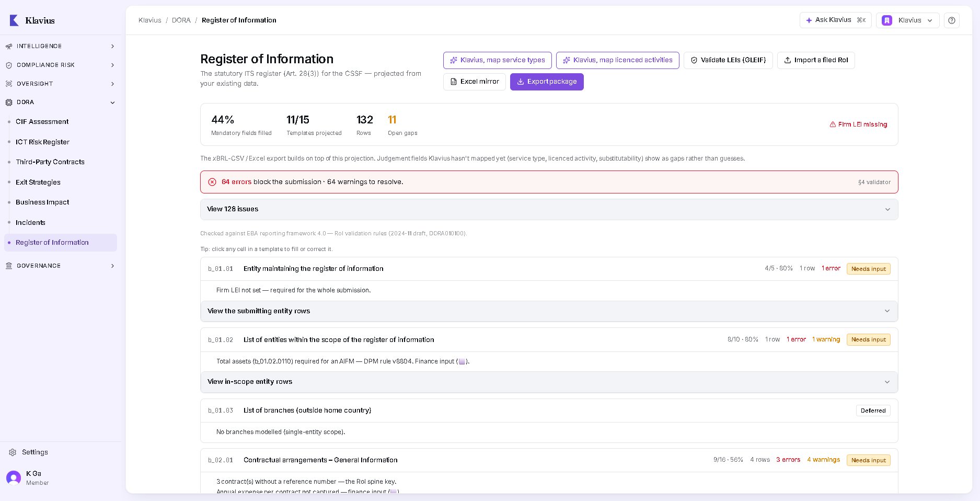Image resolution: width=980 pixels, height=501 pixels.
Task: Click '1 warning' on b_01.02 row
Action: tap(826, 339)
